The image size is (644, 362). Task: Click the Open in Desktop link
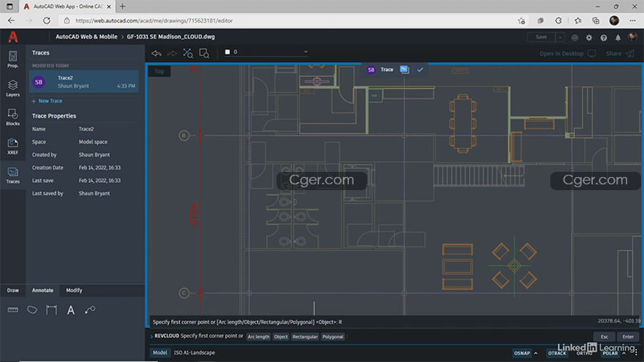click(x=561, y=53)
